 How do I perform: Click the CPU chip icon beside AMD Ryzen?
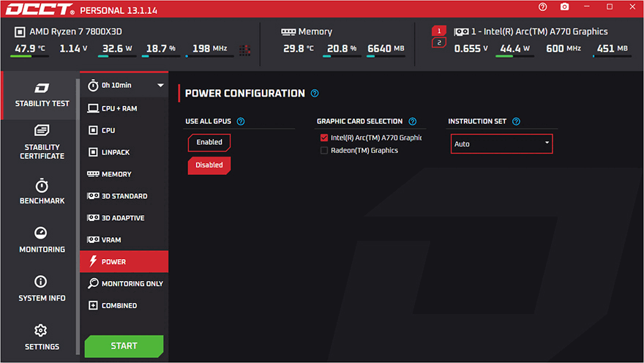point(19,31)
